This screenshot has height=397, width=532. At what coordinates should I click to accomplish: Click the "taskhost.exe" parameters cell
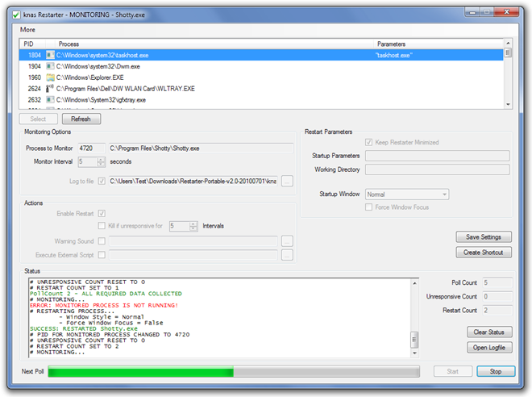(x=393, y=56)
